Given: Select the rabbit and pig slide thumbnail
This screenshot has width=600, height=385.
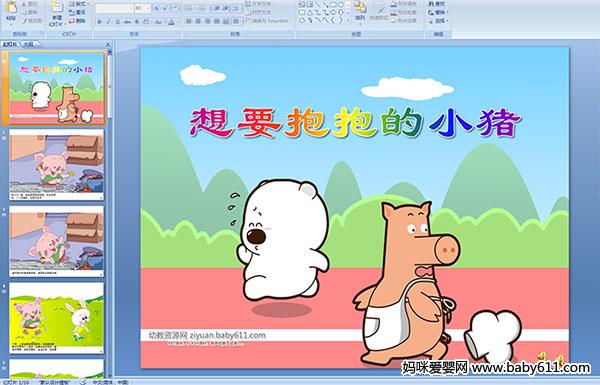Looking at the screenshot, I should 56,318.
